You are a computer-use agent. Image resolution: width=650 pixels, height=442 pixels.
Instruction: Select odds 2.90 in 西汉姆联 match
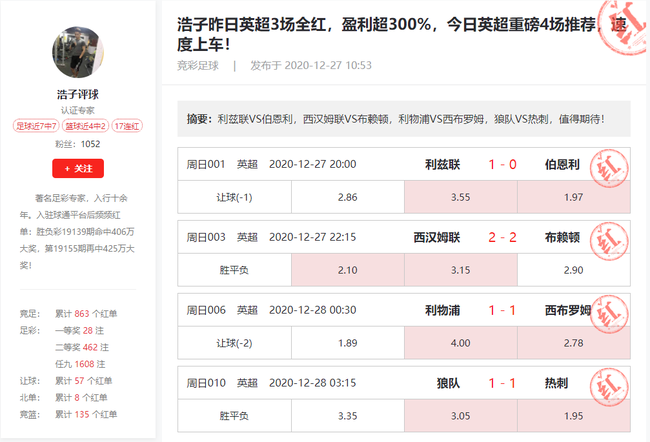point(574,270)
